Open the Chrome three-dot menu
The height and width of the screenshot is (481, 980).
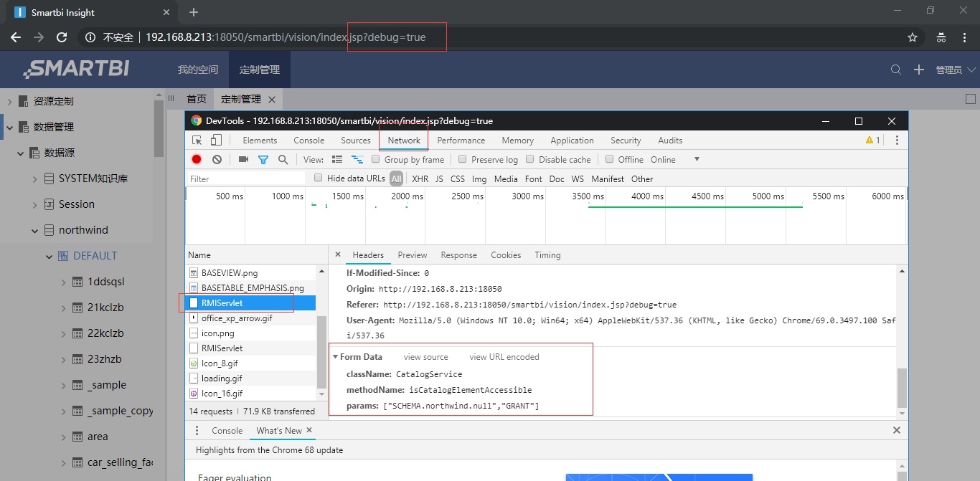point(965,37)
